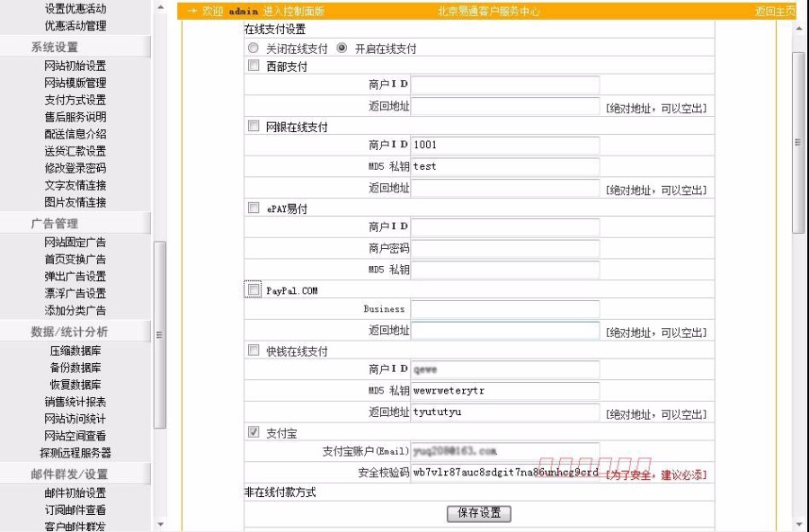
Task: Open 恢复数据库 menu item
Action: pyautogui.click(x=76, y=385)
